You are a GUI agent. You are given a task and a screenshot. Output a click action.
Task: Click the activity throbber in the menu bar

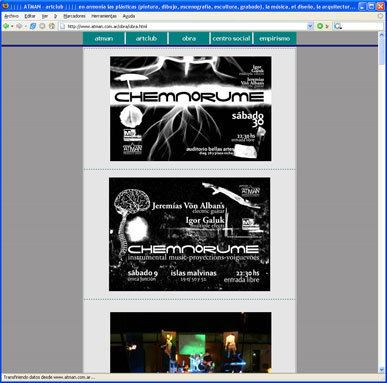click(380, 16)
